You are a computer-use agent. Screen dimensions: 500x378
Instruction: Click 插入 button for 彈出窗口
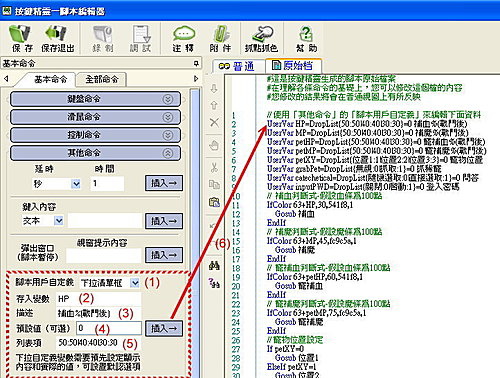point(164,255)
